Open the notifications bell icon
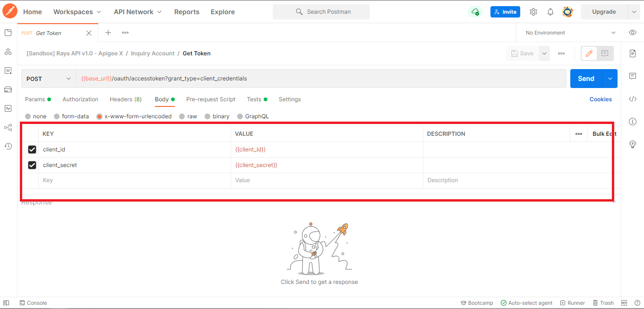This screenshot has width=644, height=309. 550,12
